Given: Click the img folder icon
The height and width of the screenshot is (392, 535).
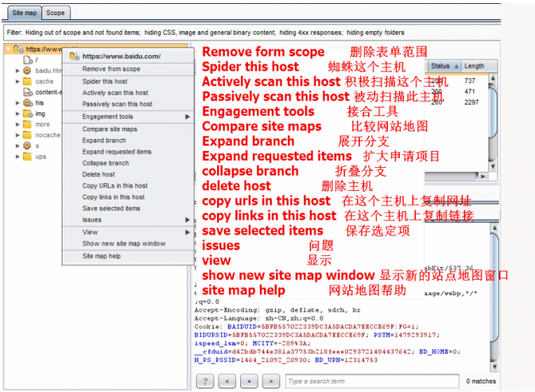Looking at the screenshot, I should click(x=28, y=114).
